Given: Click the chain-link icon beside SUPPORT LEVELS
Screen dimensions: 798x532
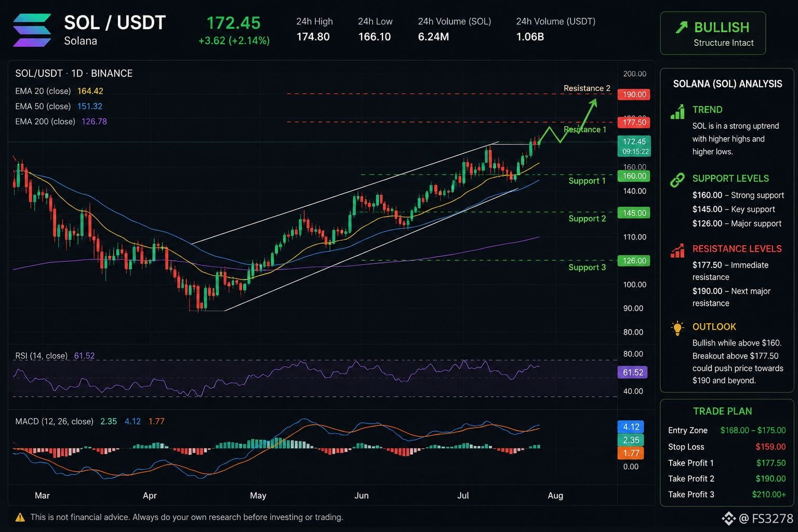Looking at the screenshot, I should click(x=677, y=180).
